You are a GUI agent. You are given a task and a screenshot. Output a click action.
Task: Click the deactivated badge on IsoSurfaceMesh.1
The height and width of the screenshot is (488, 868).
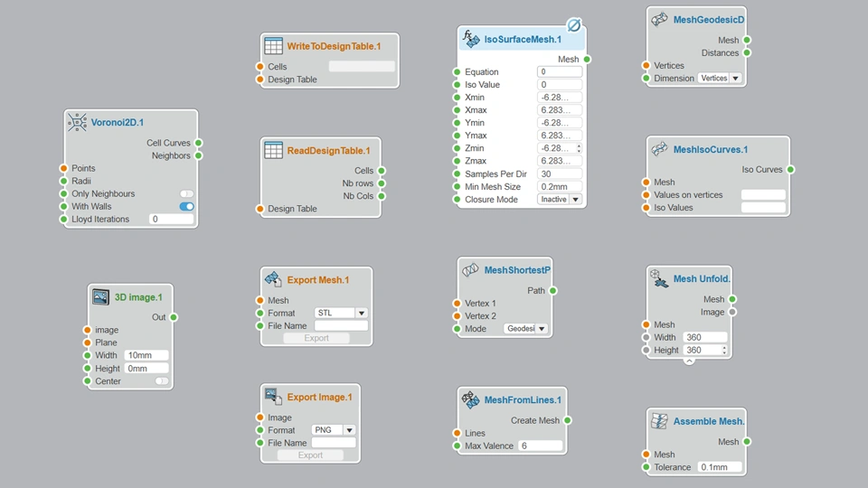(x=575, y=25)
